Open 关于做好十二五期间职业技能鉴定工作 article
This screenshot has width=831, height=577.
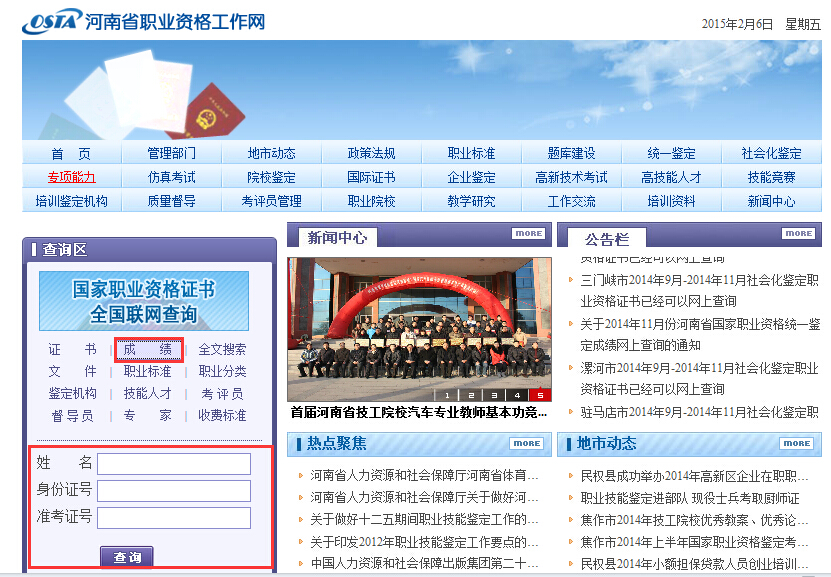point(425,520)
